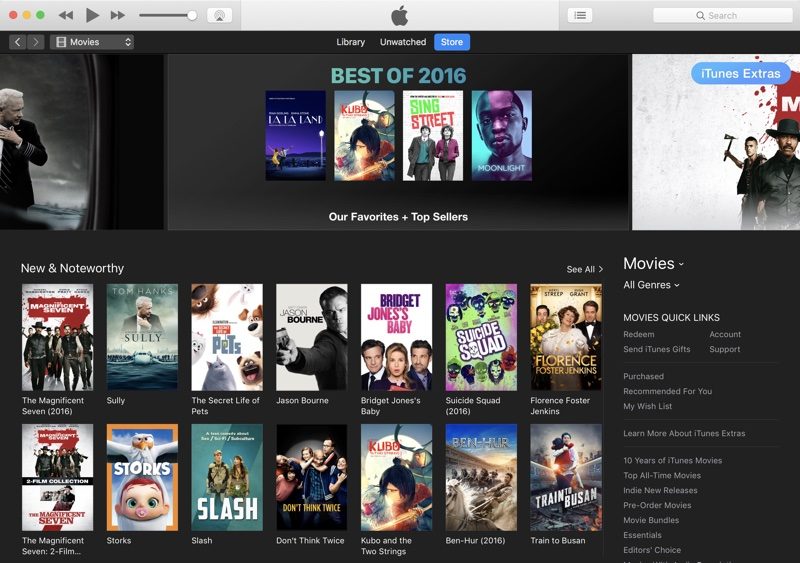Select the Store tab
The height and width of the screenshot is (563, 800).
[452, 42]
